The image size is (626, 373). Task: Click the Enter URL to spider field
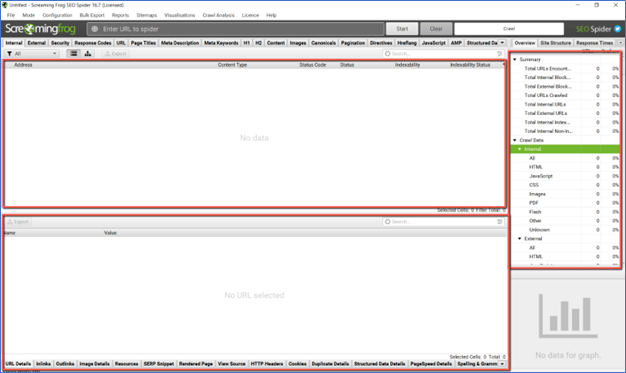236,29
